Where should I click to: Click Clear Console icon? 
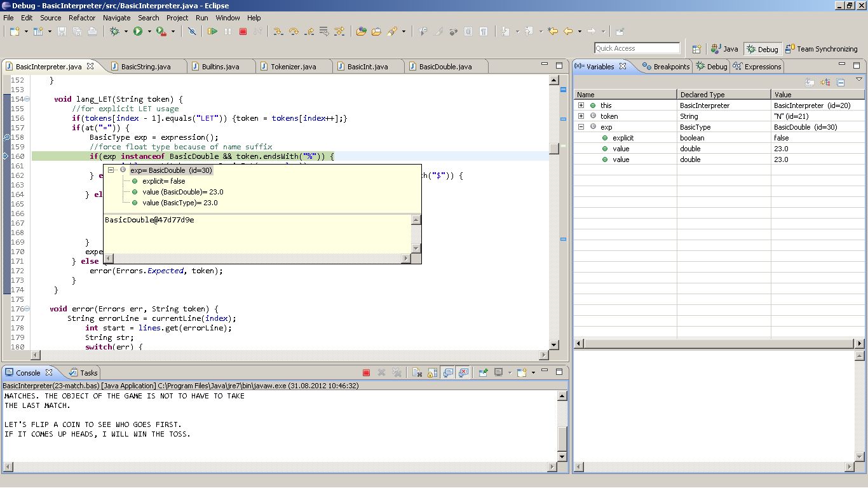pos(416,373)
